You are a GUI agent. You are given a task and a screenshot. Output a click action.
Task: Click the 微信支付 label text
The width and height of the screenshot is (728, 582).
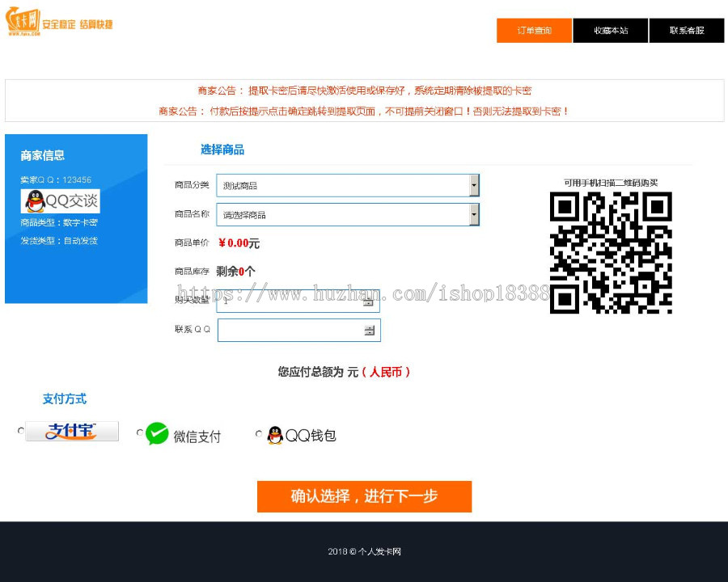coord(197,436)
